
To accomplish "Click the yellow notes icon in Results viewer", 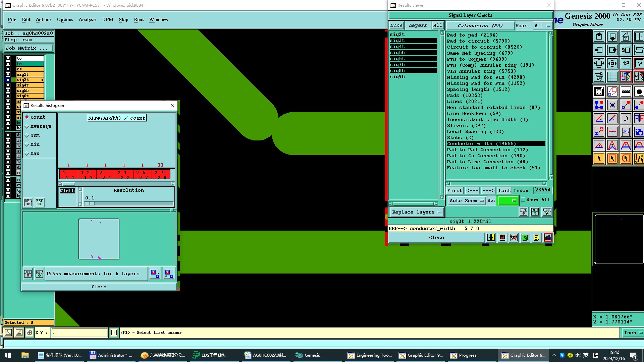I will click(537, 238).
